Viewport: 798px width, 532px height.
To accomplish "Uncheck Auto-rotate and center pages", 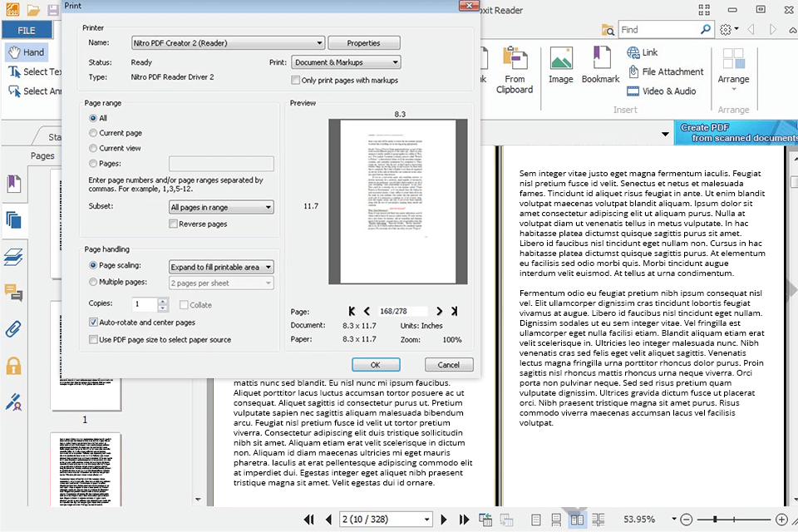I will (93, 322).
